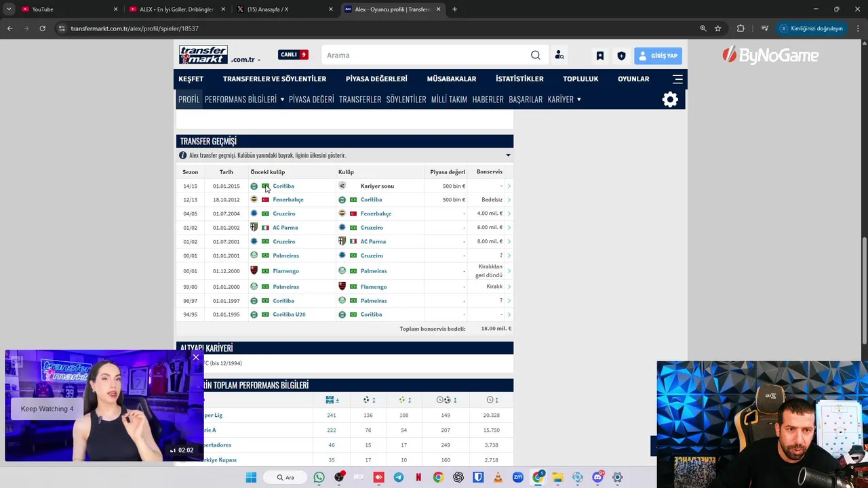Open 14/15 Kariyer sonu transfer details arrow
Image resolution: width=868 pixels, height=488 pixels.
click(509, 186)
